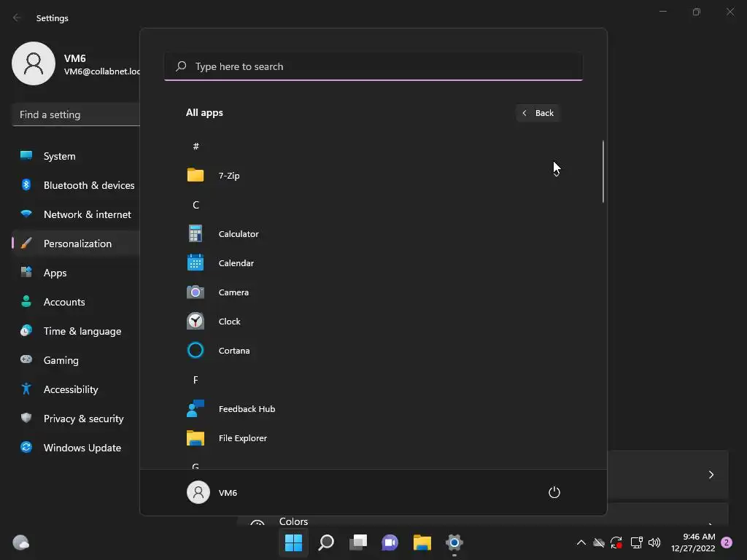Open Gaming settings category

pos(76,360)
